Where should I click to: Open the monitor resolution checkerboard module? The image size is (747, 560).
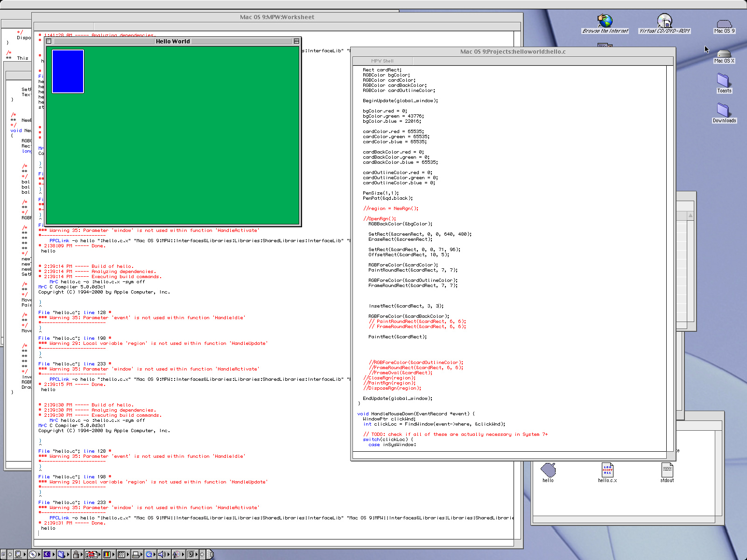(x=123, y=554)
